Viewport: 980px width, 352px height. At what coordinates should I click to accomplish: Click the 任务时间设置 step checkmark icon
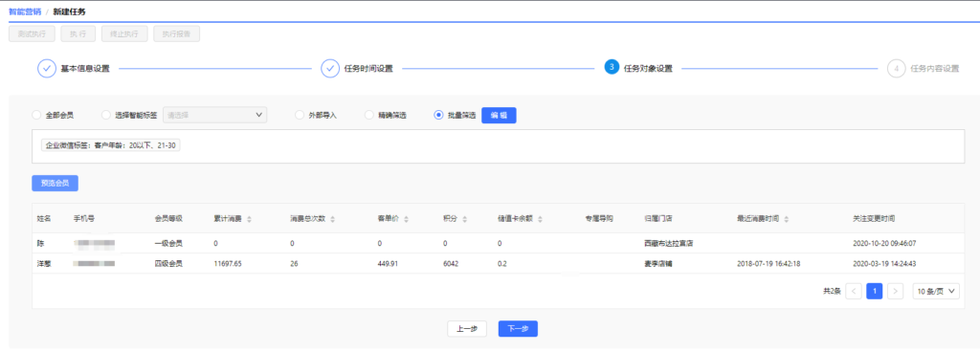pyautogui.click(x=330, y=69)
